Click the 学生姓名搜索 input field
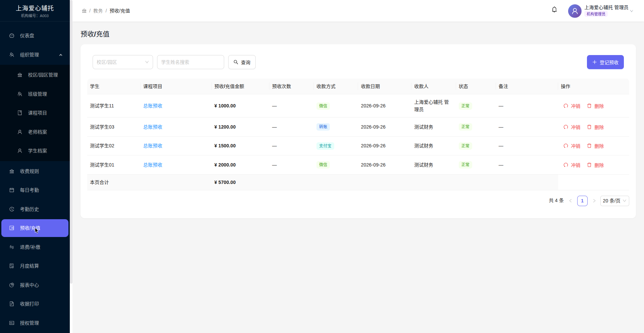The image size is (644, 333). point(191,62)
